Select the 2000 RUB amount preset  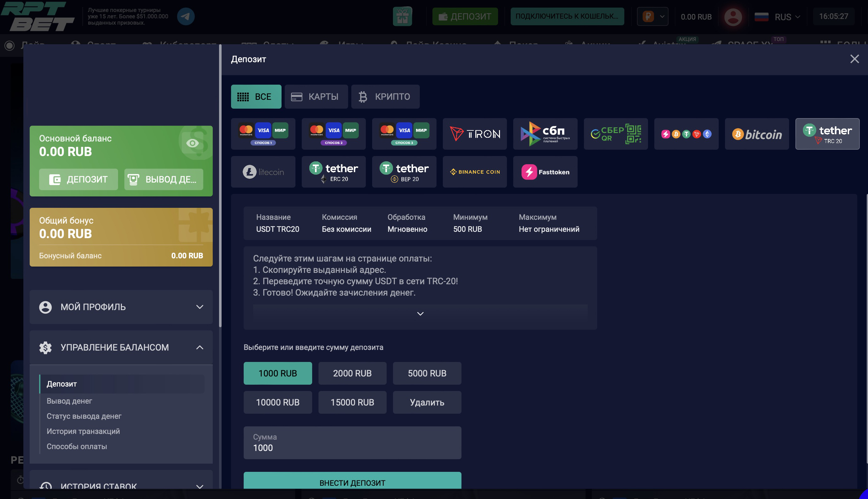pyautogui.click(x=352, y=373)
